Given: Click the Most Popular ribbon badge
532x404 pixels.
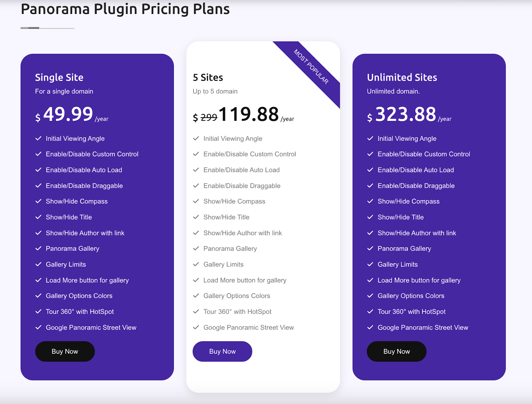Looking at the screenshot, I should pos(311,67).
